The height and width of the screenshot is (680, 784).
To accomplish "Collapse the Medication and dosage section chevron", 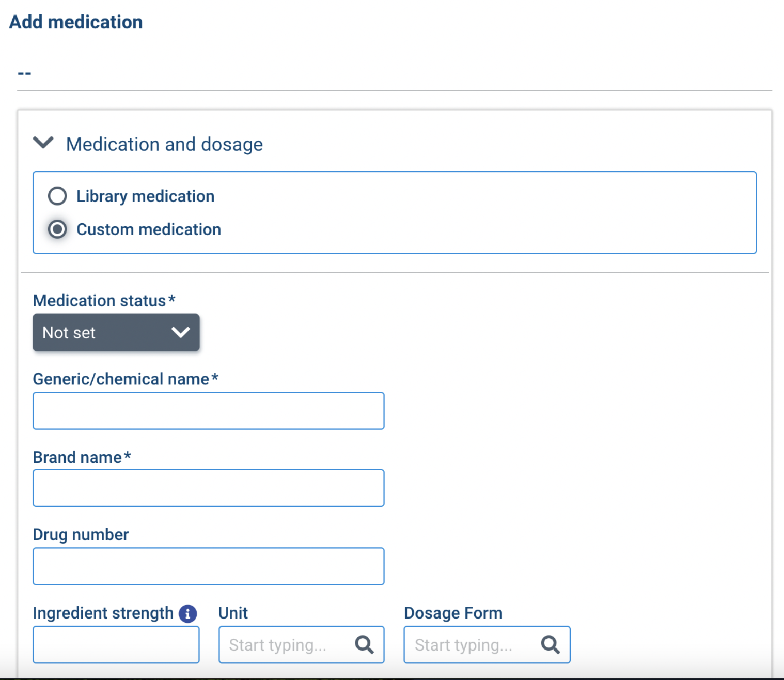I will click(x=43, y=143).
